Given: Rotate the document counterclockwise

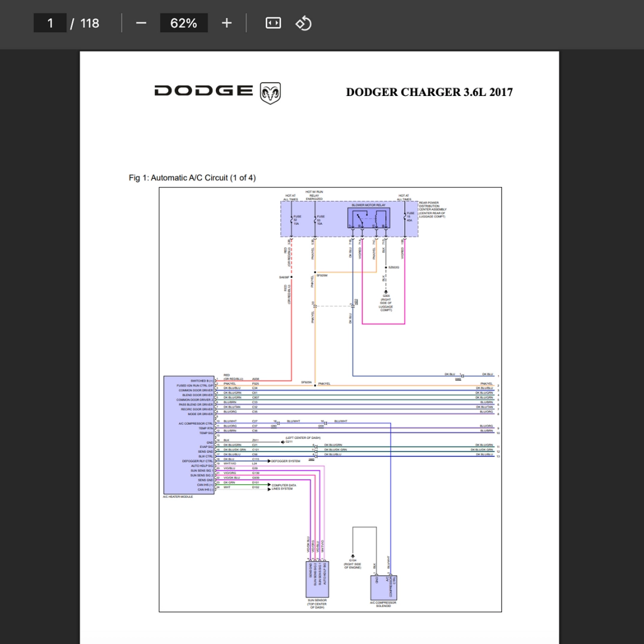Looking at the screenshot, I should point(304,23).
